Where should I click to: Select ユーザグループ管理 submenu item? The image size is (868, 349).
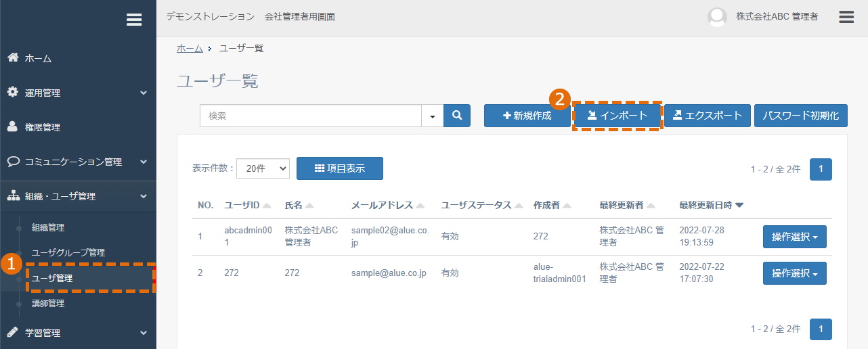tap(68, 252)
